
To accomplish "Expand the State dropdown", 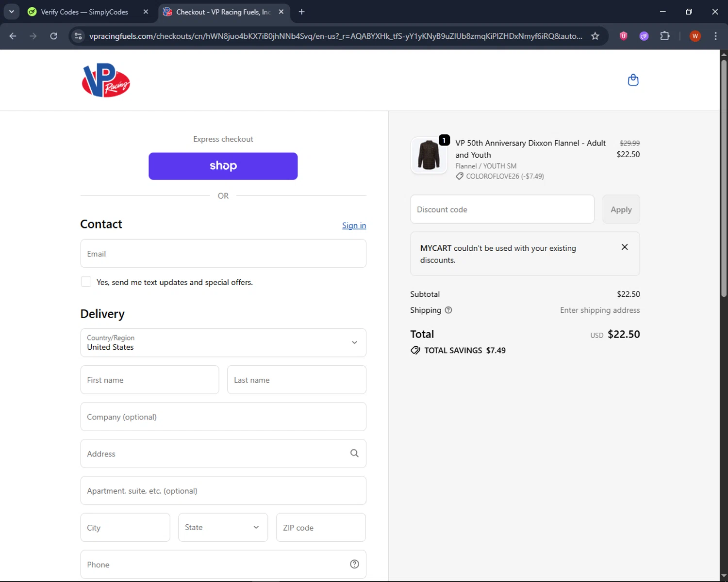I will click(x=223, y=527).
